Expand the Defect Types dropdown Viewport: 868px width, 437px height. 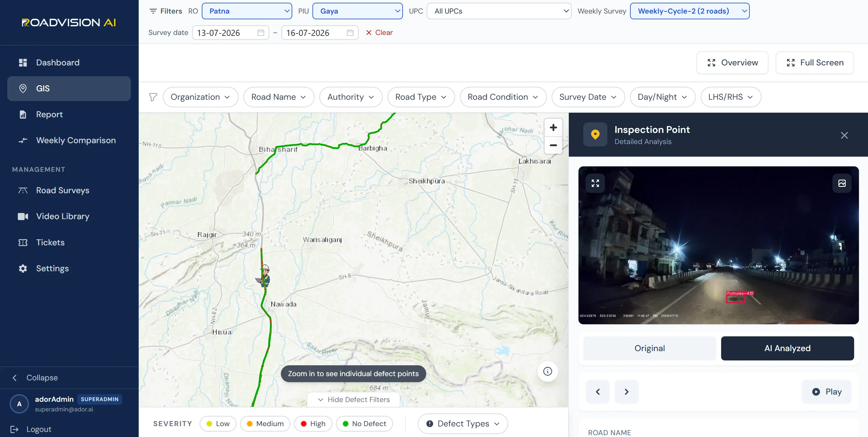pos(463,423)
